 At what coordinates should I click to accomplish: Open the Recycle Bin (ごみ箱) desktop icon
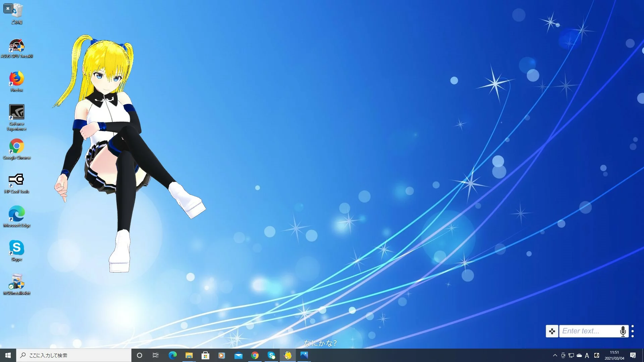click(17, 14)
